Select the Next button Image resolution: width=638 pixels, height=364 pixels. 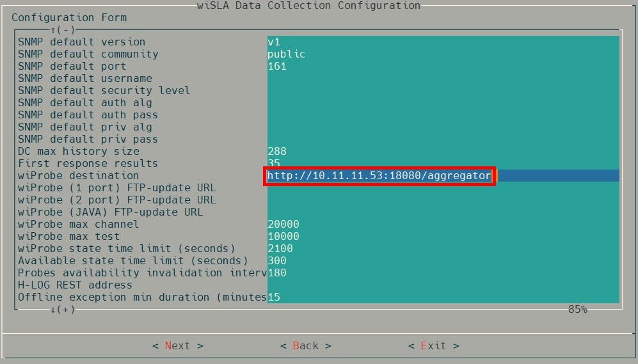coord(177,345)
